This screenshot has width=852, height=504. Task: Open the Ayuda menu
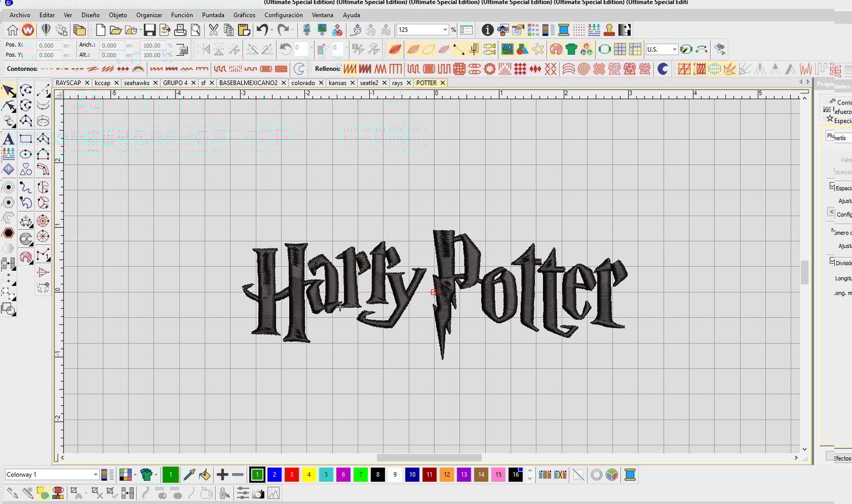click(352, 15)
